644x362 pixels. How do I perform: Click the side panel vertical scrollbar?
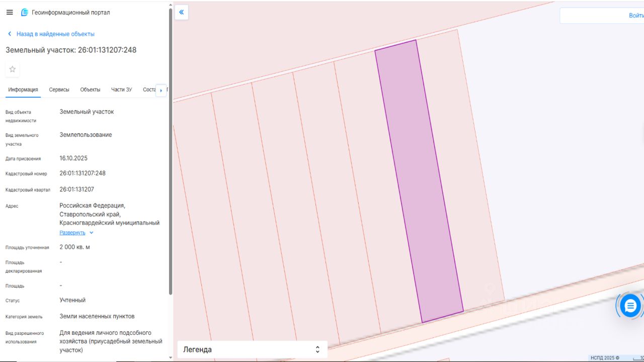pyautogui.click(x=171, y=151)
